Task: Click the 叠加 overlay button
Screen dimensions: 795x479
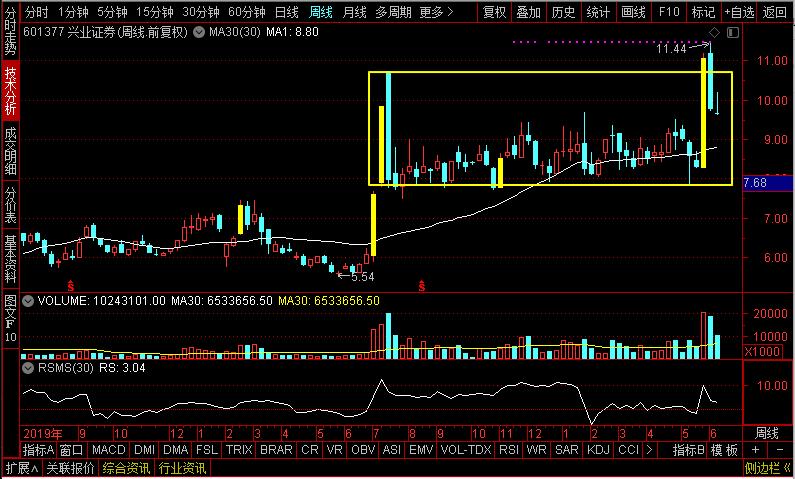Action: point(529,12)
